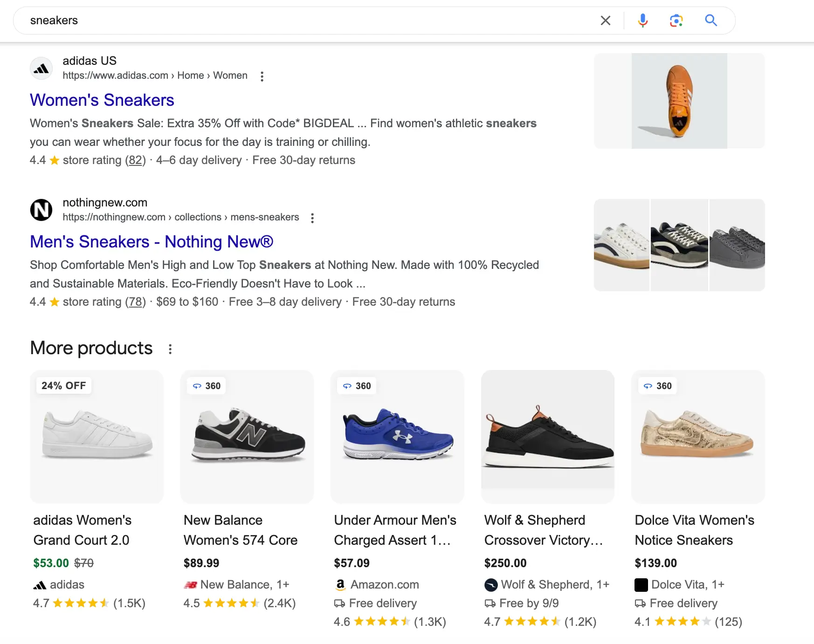The image size is (814, 644).
Task: Open adidas store rating (82) reviews link
Action: click(135, 160)
